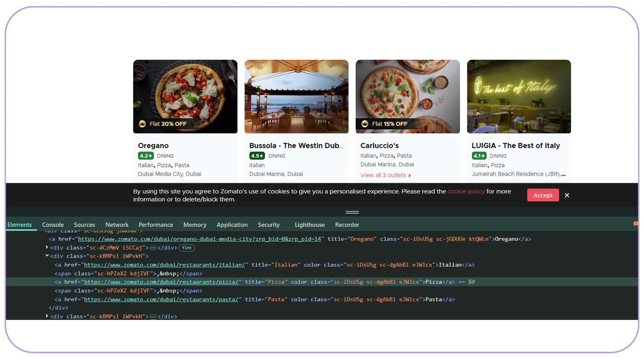Click the DevTools issues warning icon

click(636, 224)
